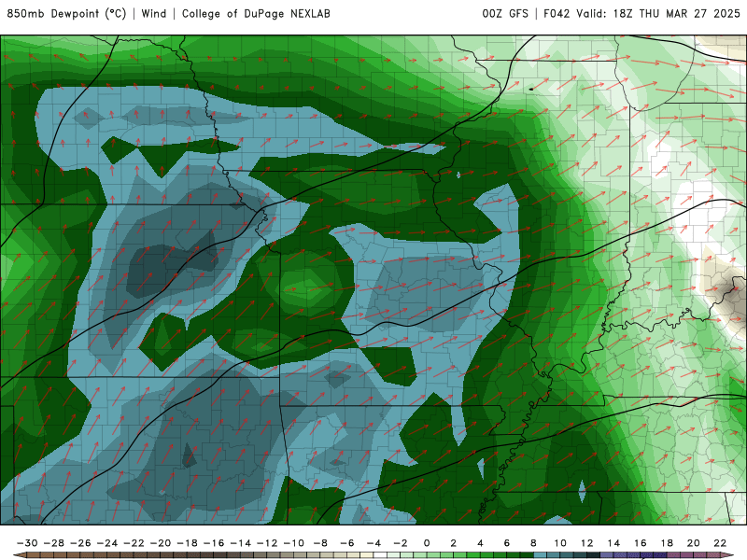Click the left arrow end of color bar

20,555
